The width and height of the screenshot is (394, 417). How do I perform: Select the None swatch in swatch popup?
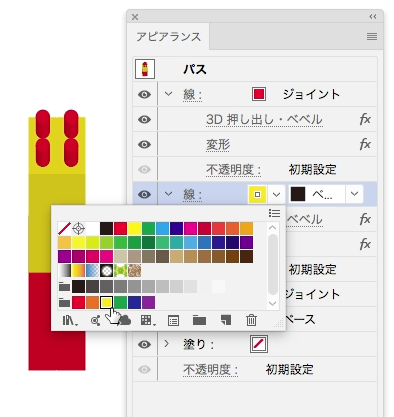click(x=64, y=229)
